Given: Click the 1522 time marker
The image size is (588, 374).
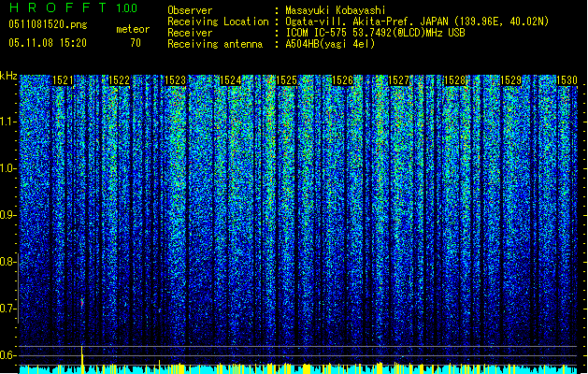Looking at the screenshot, I should coord(119,80).
